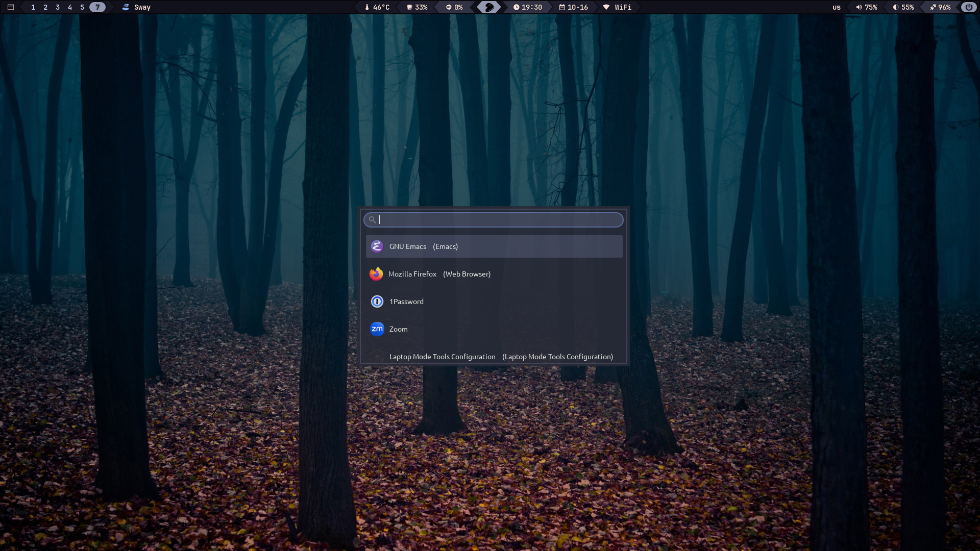Image resolution: width=980 pixels, height=551 pixels.
Task: Click the thermometer temperature icon
Action: (367, 7)
